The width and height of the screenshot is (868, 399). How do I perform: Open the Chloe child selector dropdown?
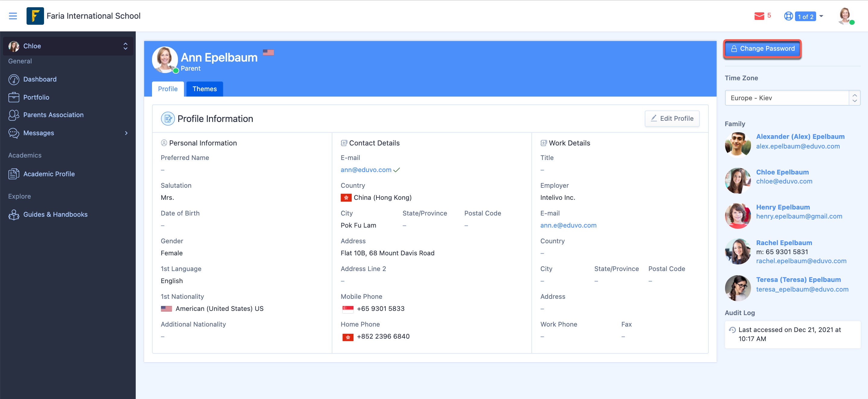[x=68, y=46]
